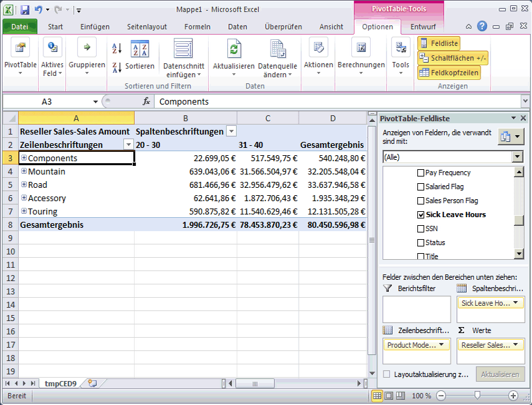Check the Salaried Flag field
The image size is (532, 405).
tap(420, 187)
